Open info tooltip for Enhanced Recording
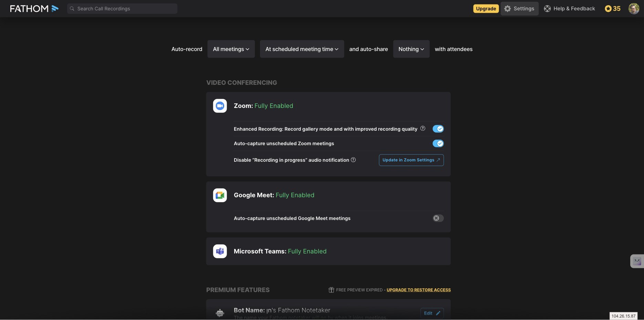Screen dimensions: 644x320 point(423,128)
